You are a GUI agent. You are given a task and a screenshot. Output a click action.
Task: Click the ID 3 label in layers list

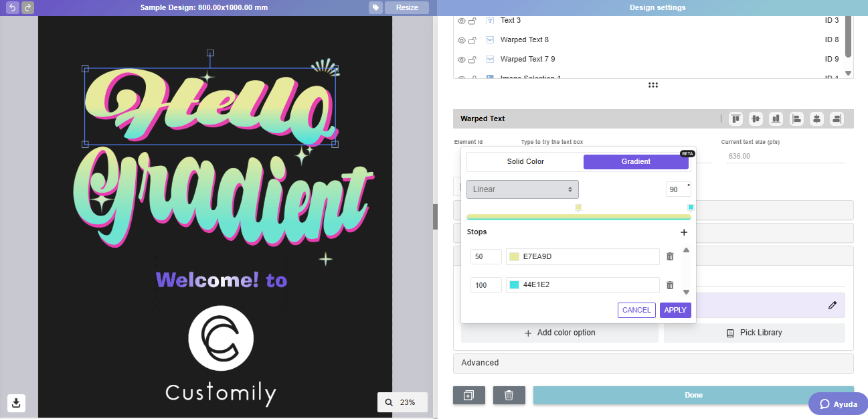click(832, 21)
